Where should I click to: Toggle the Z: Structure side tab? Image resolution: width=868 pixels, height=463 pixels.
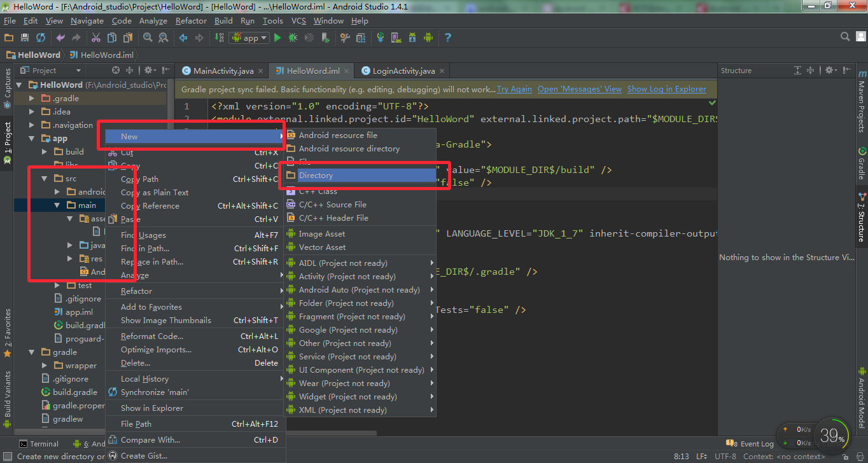pyautogui.click(x=861, y=218)
